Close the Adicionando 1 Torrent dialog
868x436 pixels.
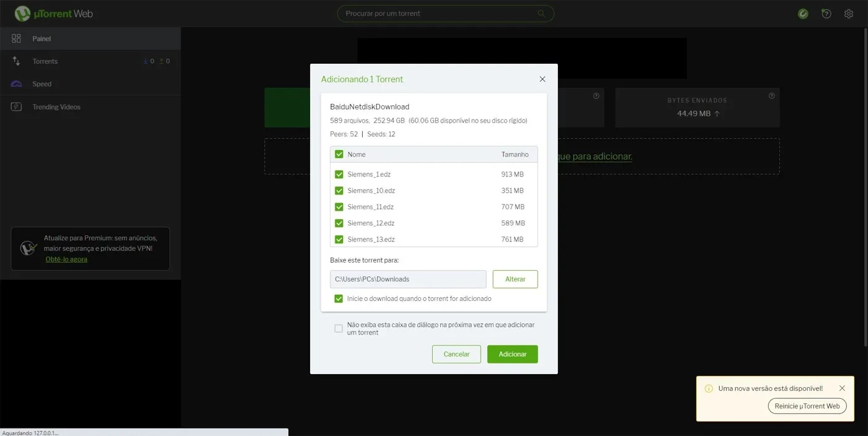[x=542, y=79]
